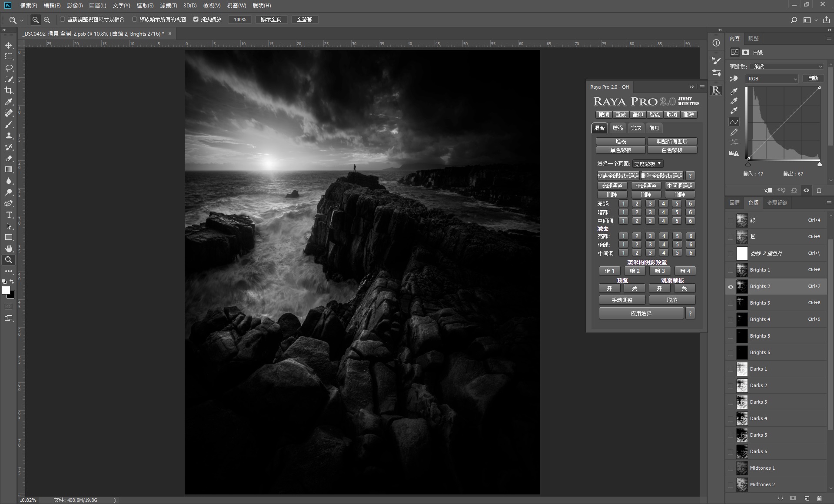The height and width of the screenshot is (504, 834).
Task: Select the Eyedropper tool
Action: click(9, 102)
